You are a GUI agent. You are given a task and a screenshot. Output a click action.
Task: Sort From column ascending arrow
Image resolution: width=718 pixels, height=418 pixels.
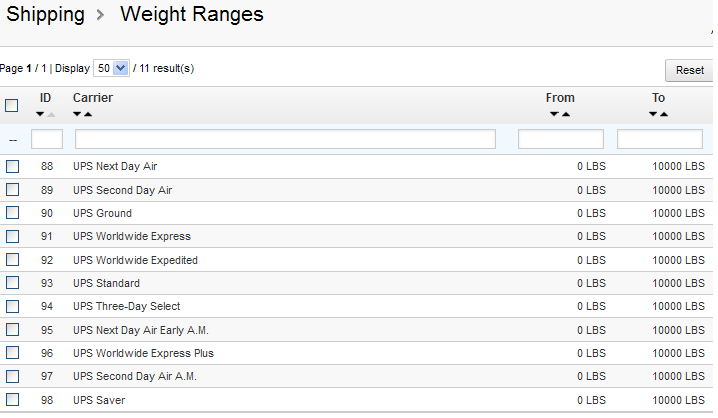tap(566, 114)
